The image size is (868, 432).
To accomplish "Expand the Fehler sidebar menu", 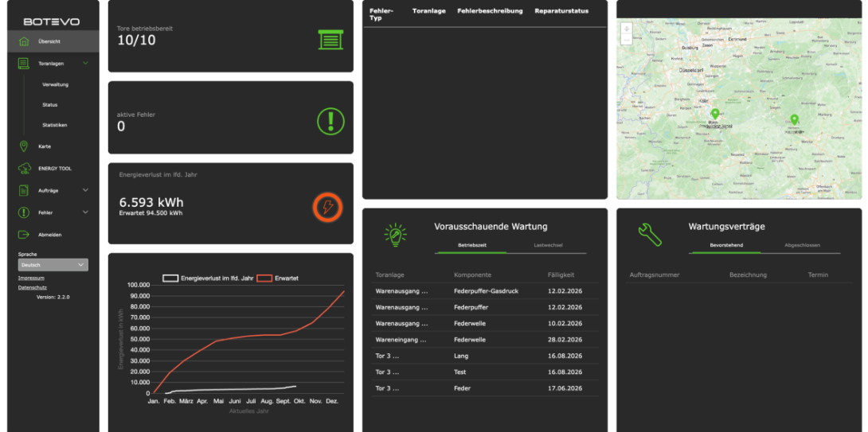I will (x=85, y=212).
